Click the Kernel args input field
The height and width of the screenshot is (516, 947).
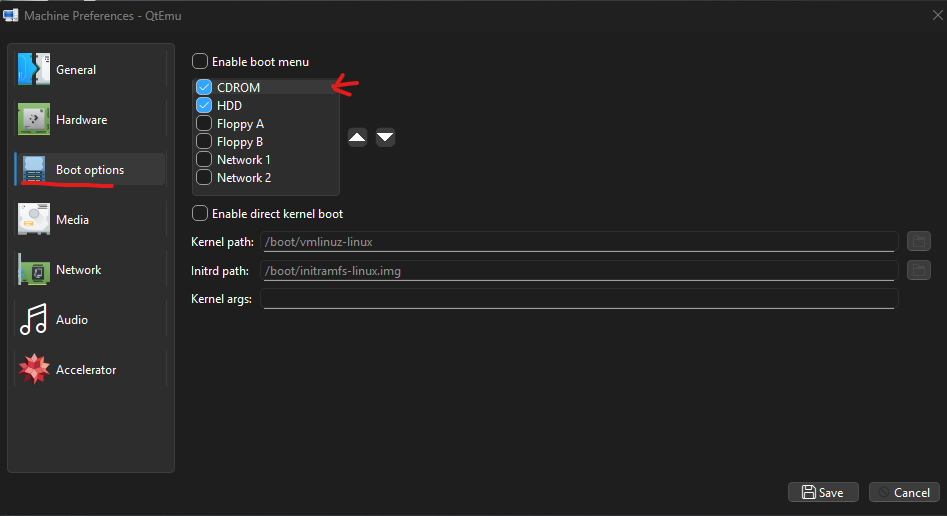pos(579,299)
